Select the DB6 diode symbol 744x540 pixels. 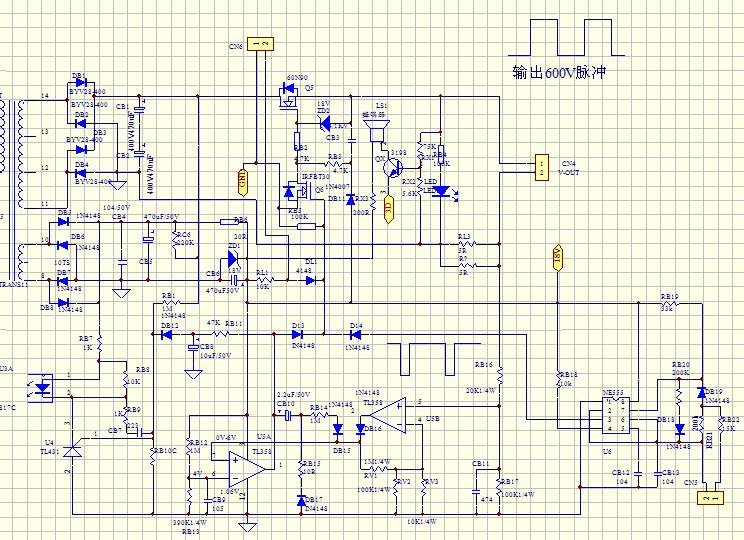click(x=63, y=245)
